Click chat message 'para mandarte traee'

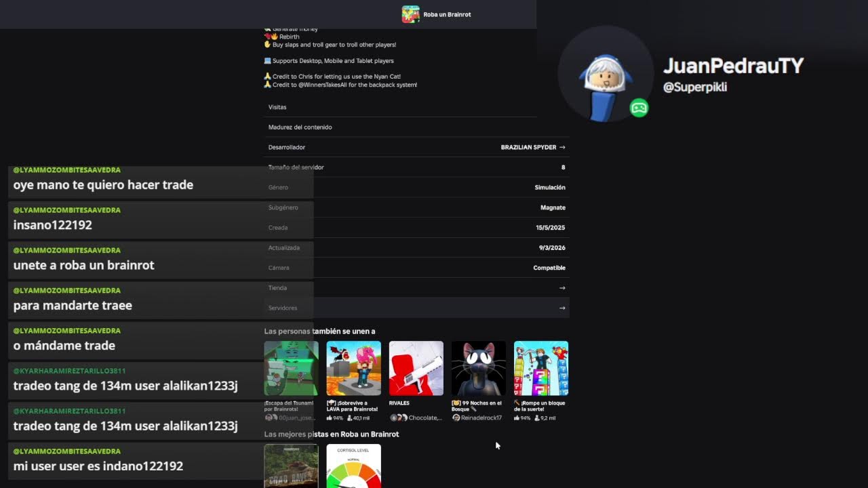pyautogui.click(x=73, y=306)
